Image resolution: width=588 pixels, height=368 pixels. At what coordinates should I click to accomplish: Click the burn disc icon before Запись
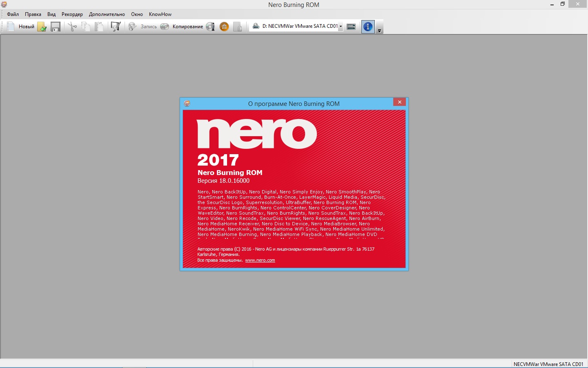click(132, 27)
